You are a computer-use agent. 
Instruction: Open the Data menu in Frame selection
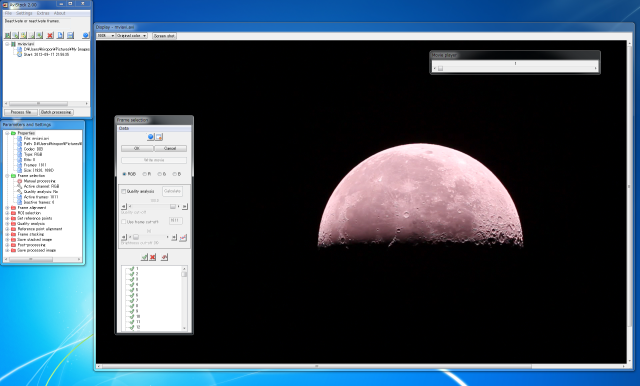(x=124, y=128)
